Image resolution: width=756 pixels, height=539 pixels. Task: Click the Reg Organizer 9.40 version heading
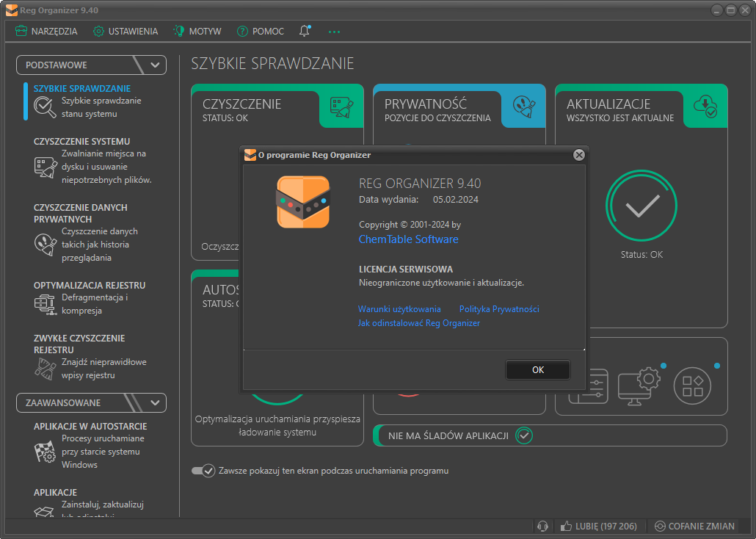420,184
